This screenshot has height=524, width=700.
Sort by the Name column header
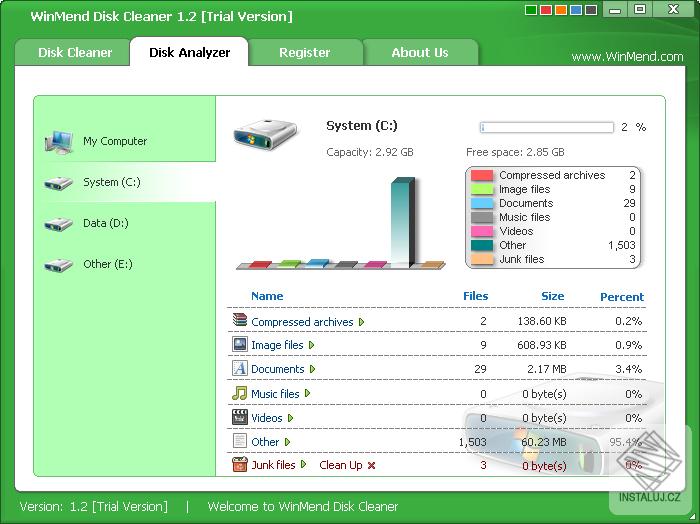point(267,296)
